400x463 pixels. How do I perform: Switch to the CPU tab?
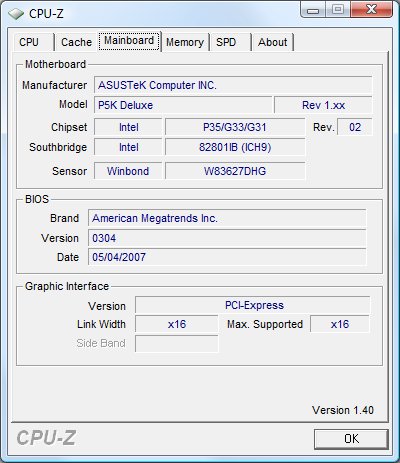click(33, 42)
